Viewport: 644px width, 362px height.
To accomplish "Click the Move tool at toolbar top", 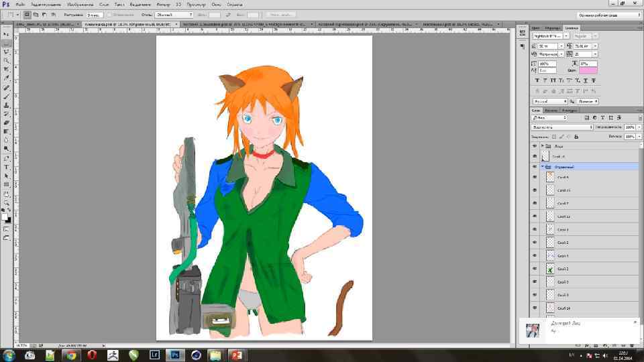I will 6,34.
